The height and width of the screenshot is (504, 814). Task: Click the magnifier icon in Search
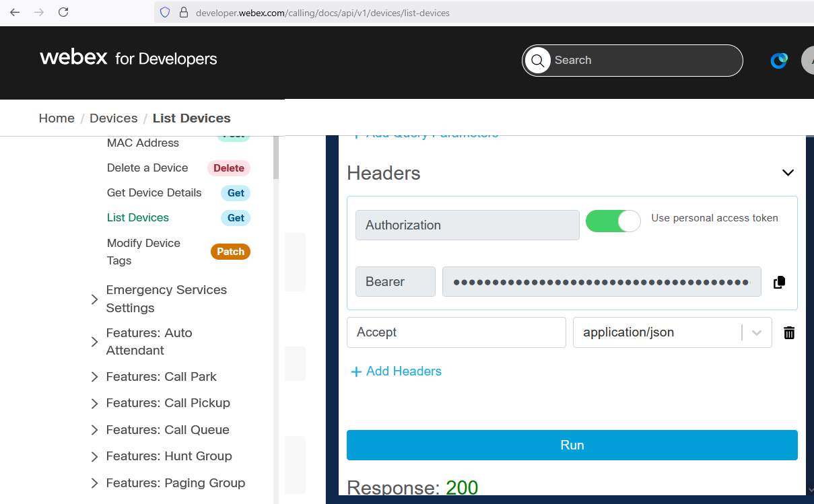[x=537, y=61]
